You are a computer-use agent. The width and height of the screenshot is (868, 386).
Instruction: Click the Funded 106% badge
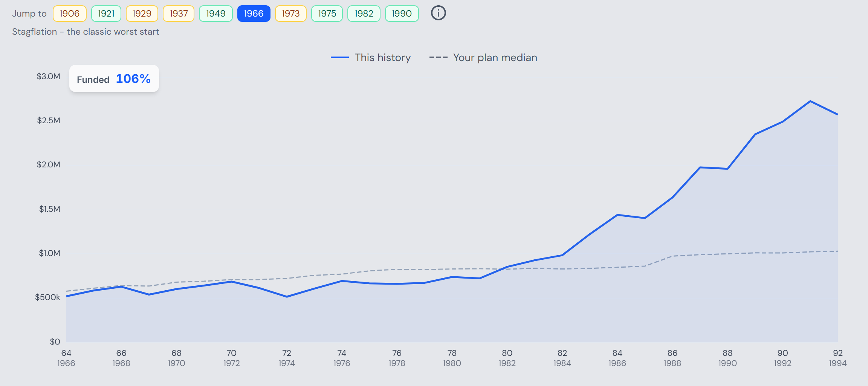coord(114,78)
